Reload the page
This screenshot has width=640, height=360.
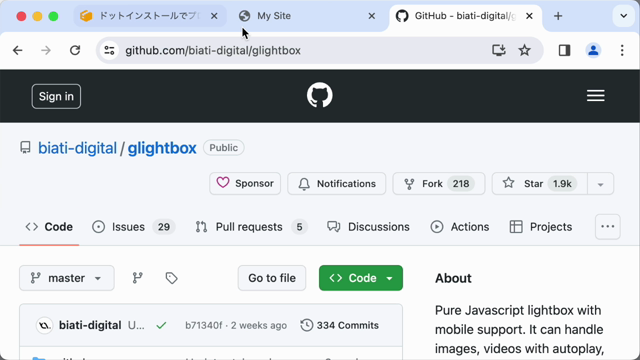point(75,50)
